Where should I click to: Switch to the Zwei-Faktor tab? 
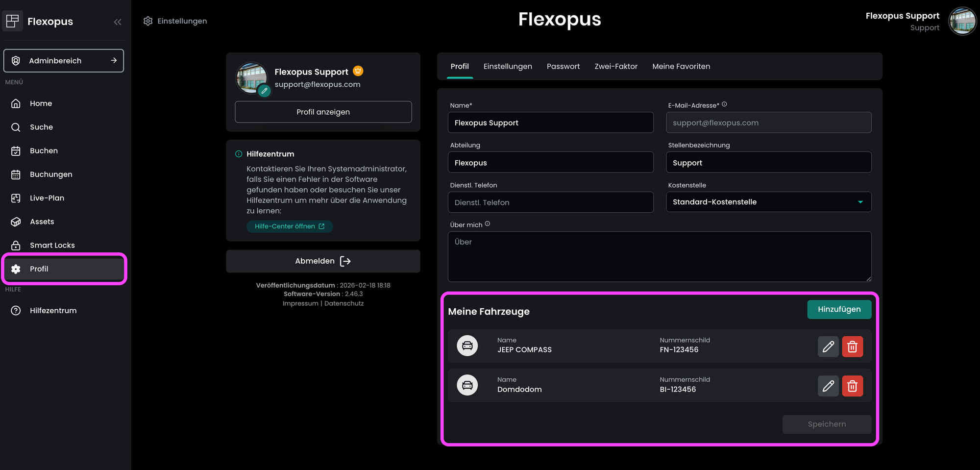615,66
